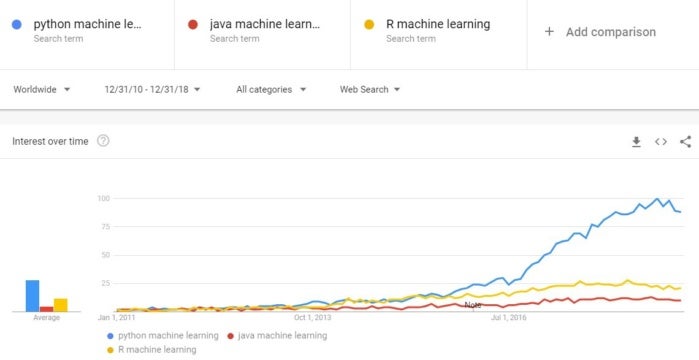The width and height of the screenshot is (699, 360).
Task: Open the embed code icon
Action: click(661, 142)
